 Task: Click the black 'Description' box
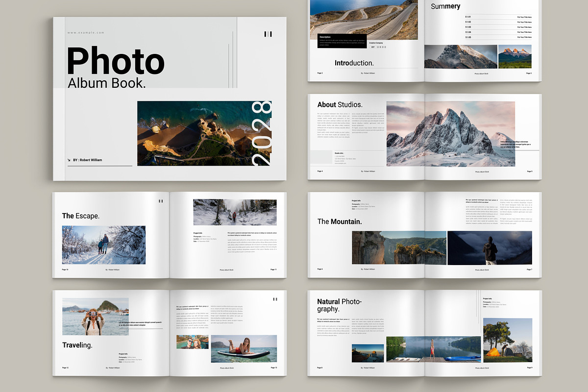click(342, 41)
